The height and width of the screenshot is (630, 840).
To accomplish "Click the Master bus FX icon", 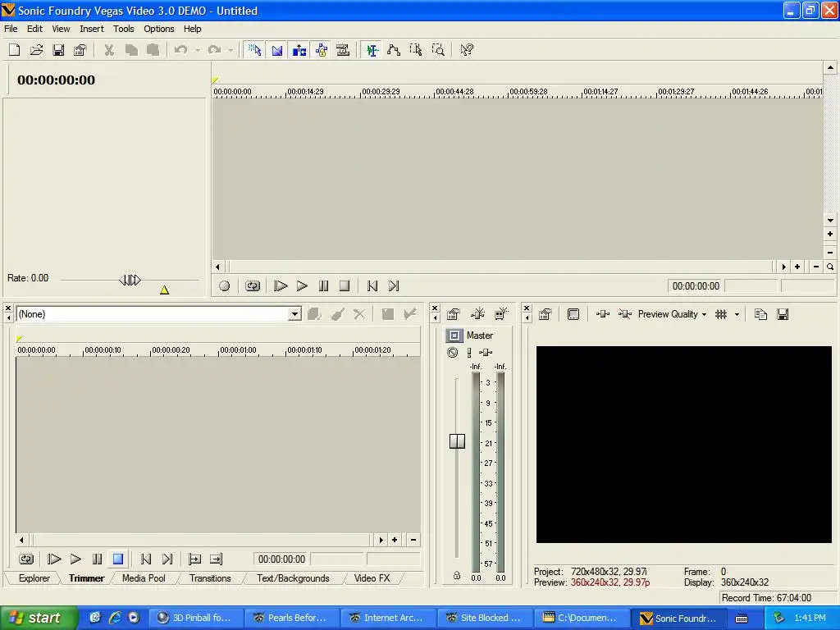I will tap(486, 352).
